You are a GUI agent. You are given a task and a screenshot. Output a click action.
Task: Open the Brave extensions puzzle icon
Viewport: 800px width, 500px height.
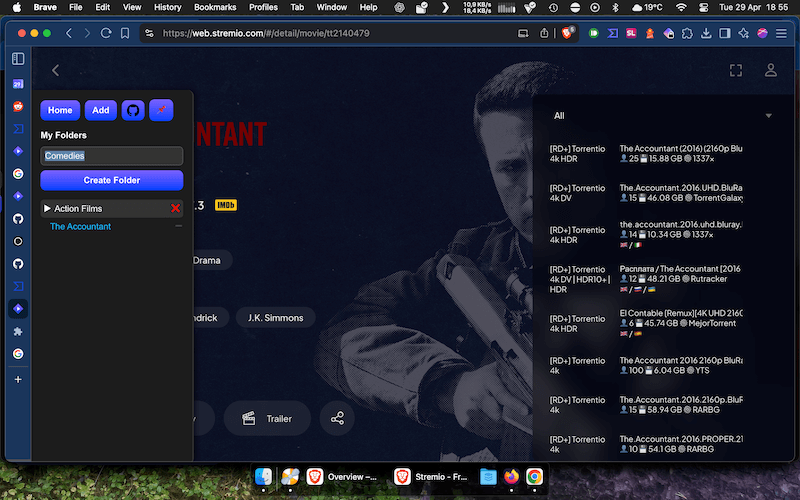coord(687,33)
